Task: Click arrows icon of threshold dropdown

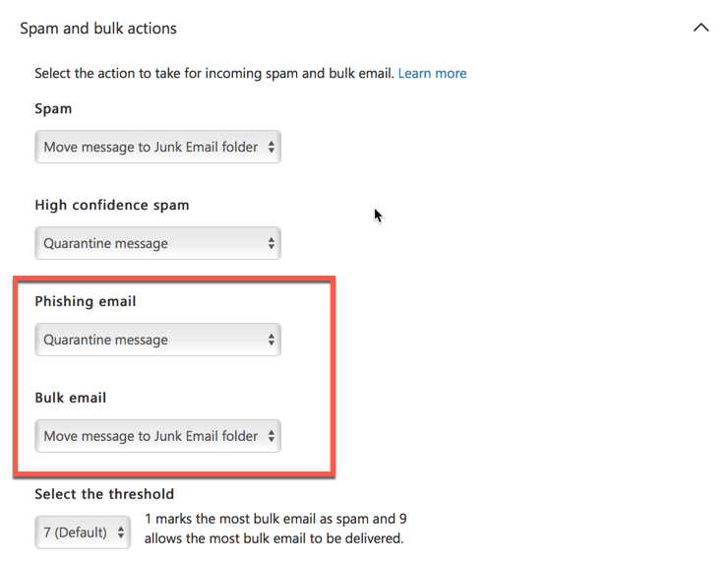Action: [121, 532]
